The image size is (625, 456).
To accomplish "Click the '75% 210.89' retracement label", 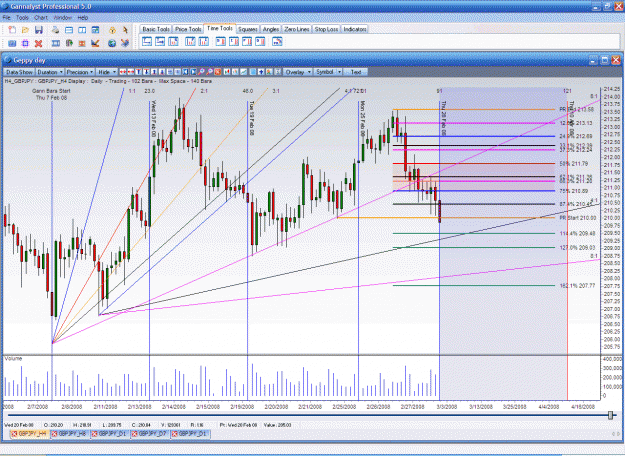I will pyautogui.click(x=574, y=191).
